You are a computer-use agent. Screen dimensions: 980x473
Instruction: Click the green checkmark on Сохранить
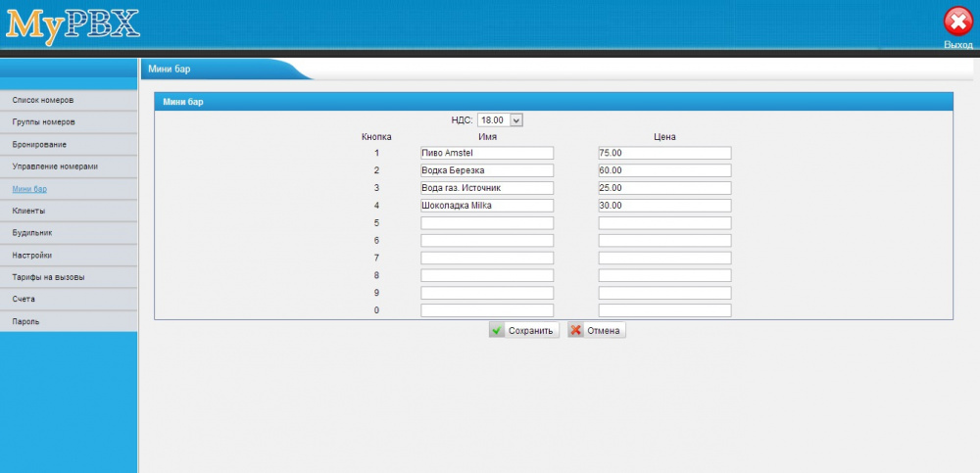(497, 331)
